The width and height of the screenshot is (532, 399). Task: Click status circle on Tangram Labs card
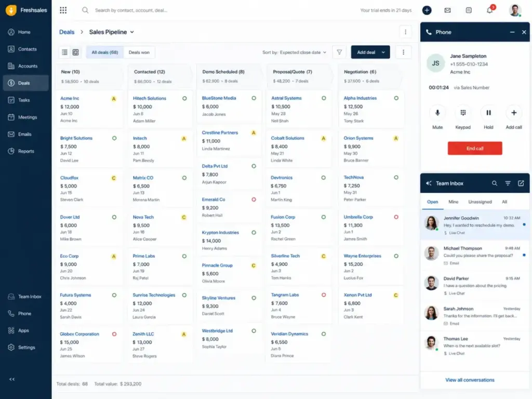pos(323,295)
